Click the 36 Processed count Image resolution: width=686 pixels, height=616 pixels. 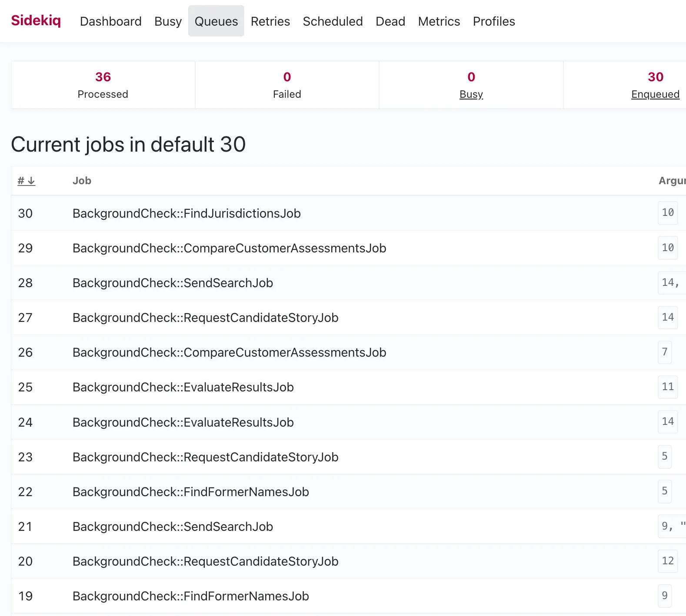point(103,77)
